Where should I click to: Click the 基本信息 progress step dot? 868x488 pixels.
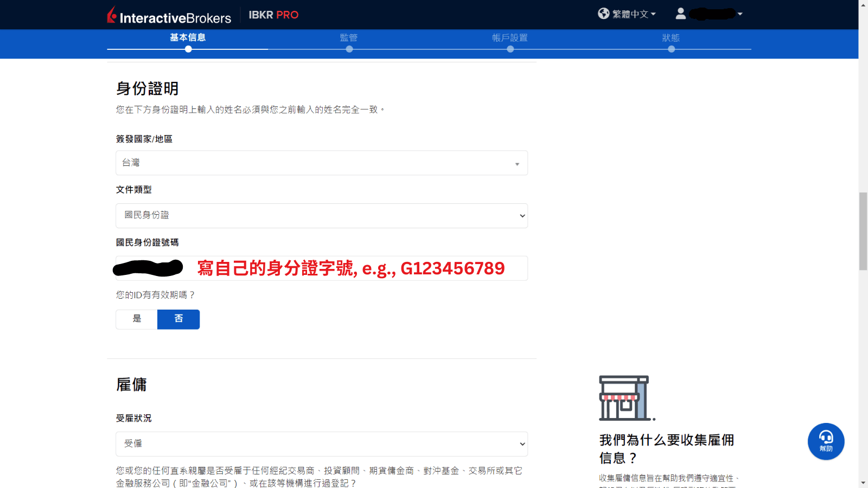coord(188,49)
